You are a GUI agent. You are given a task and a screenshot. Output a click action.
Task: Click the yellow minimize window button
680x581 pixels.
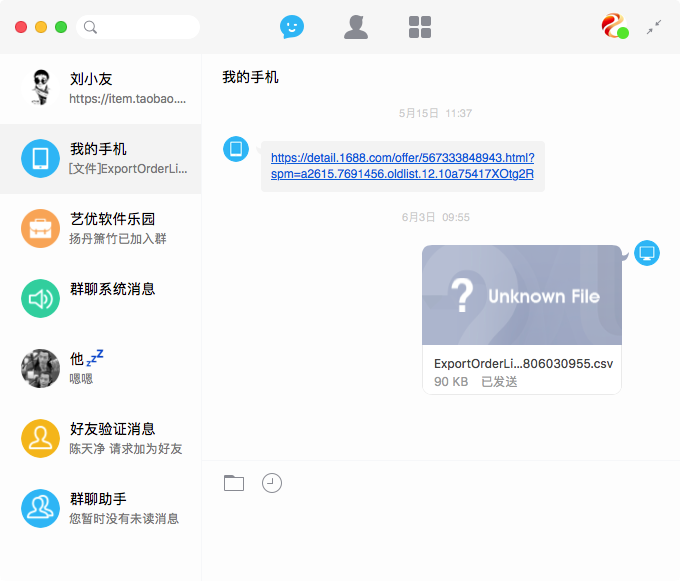41,27
